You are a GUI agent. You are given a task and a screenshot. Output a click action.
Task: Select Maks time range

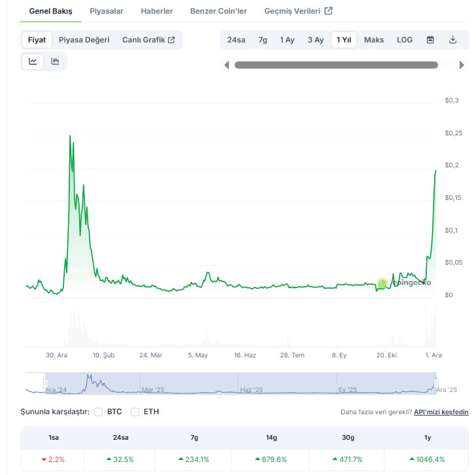coord(374,40)
